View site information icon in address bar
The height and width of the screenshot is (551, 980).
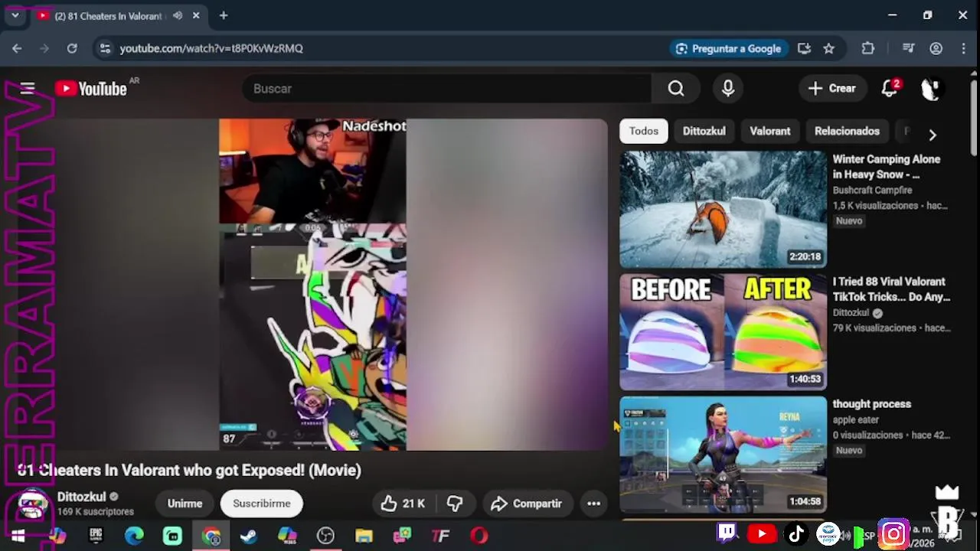click(x=106, y=48)
